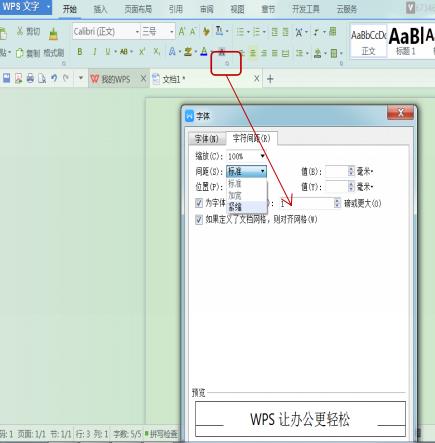
Task: Open the 视图 ribbon tab
Action: coord(237,9)
